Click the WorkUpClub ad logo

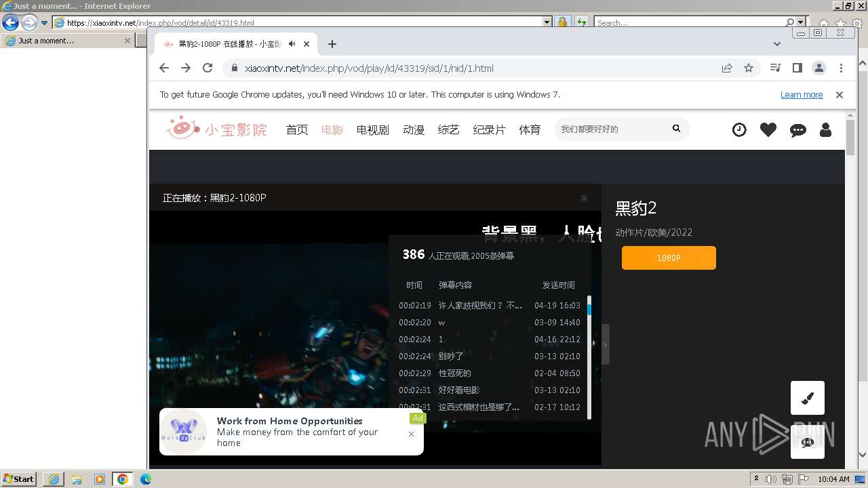(183, 432)
